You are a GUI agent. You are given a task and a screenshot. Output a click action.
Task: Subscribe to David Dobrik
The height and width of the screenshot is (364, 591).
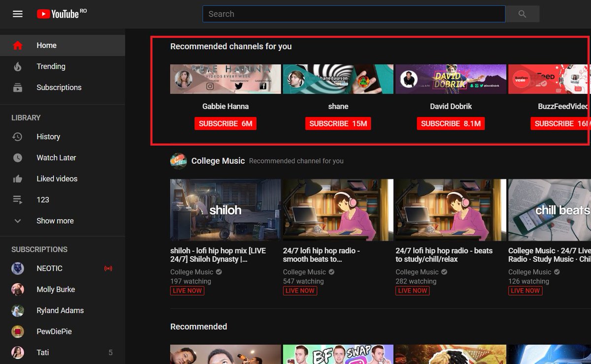(451, 123)
